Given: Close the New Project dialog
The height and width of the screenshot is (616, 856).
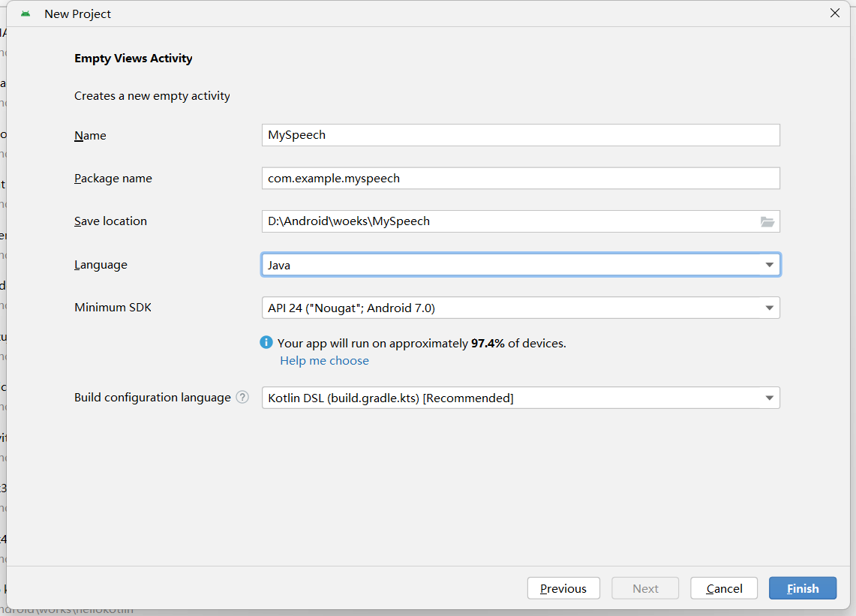Looking at the screenshot, I should (x=834, y=13).
